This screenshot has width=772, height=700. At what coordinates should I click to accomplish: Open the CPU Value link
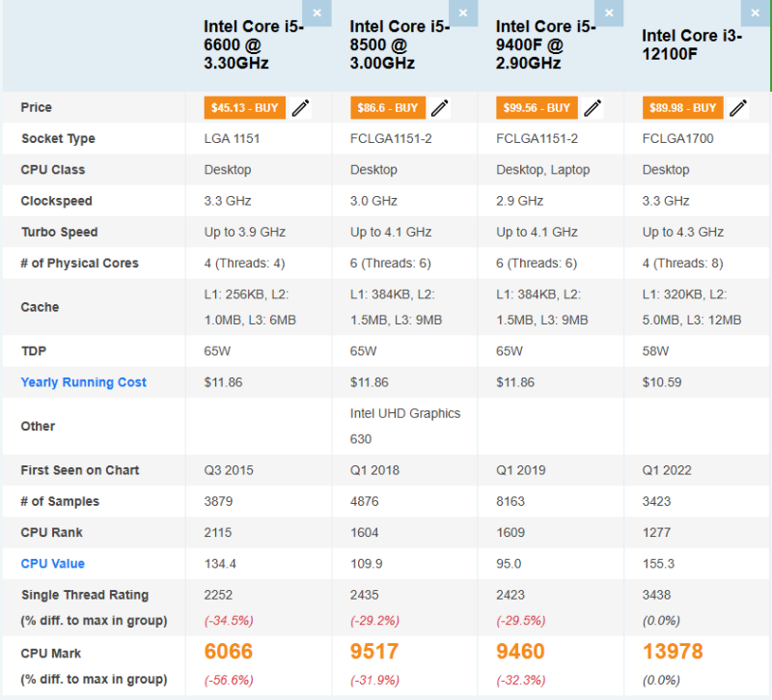(x=53, y=564)
